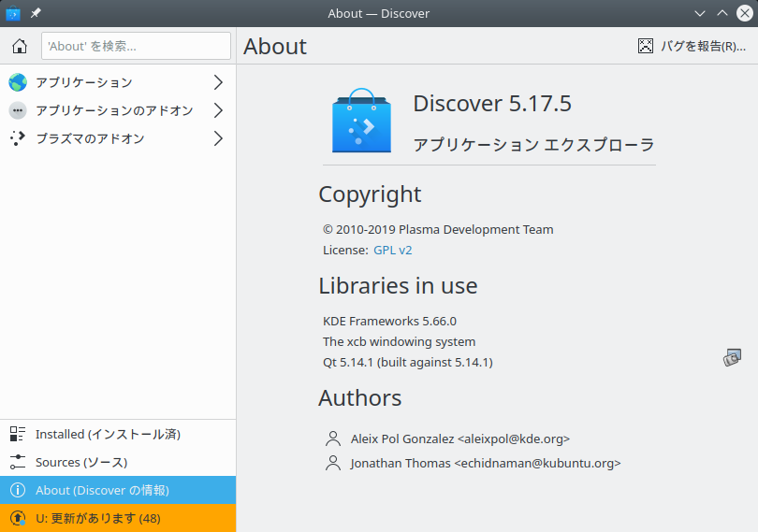This screenshot has width=758, height=532.
Task: Open the アプリケーション category
Action: 118,82
